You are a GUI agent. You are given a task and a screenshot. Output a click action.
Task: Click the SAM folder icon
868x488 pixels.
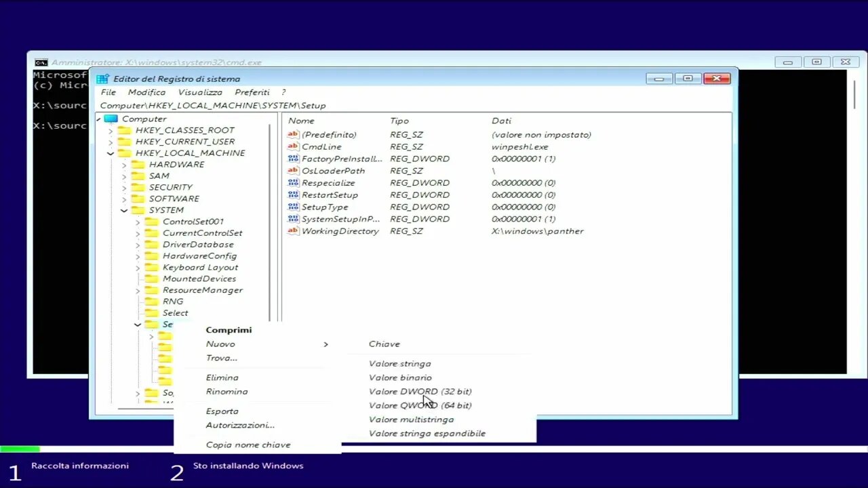(x=138, y=176)
